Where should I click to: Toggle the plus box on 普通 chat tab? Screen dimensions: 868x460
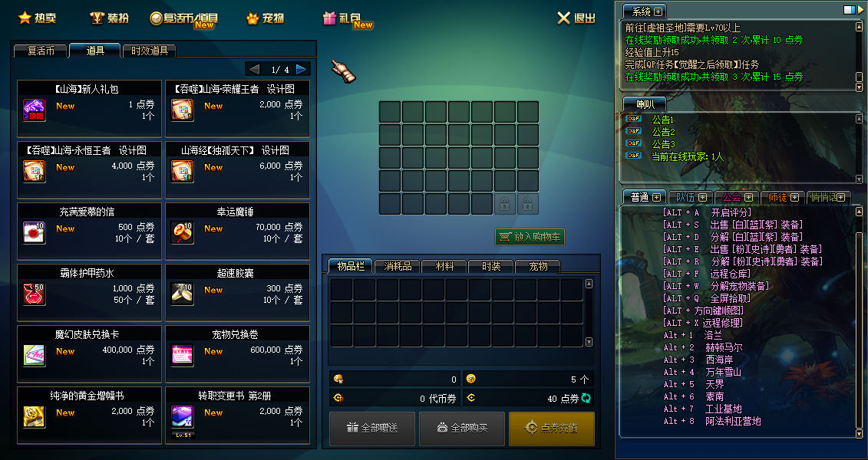[x=656, y=197]
